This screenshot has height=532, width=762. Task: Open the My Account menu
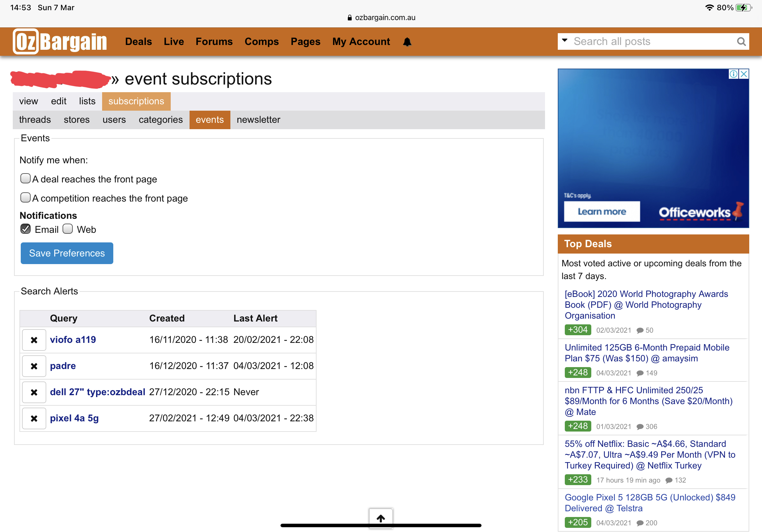coord(361,42)
